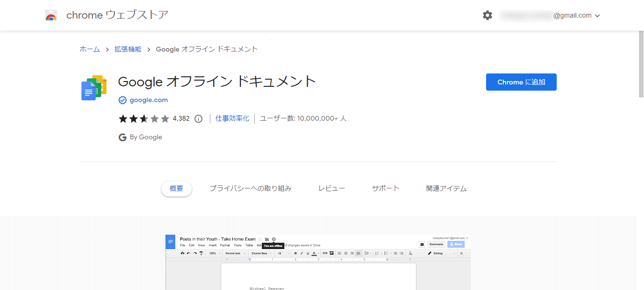Open the text color swatch
Image resolution: width=644 pixels, height=290 pixels.
(315, 253)
